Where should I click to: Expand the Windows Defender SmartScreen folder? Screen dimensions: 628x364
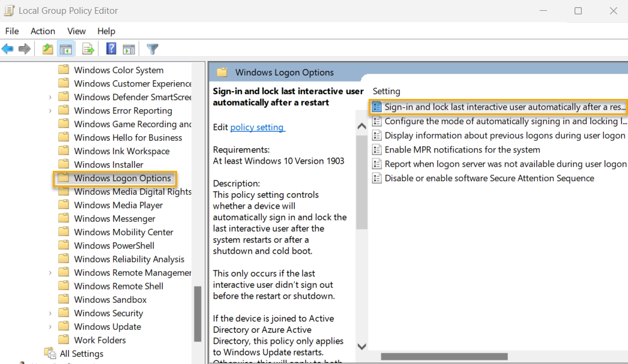[50, 97]
